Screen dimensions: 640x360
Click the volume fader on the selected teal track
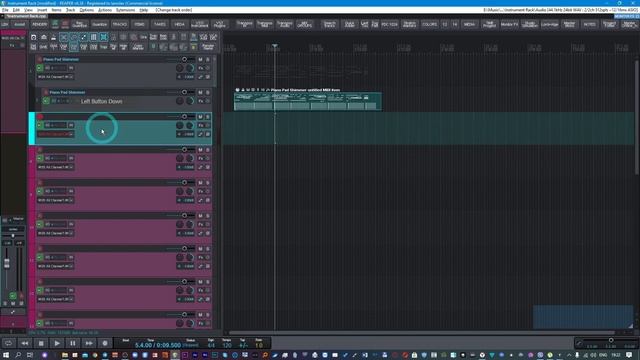click(x=184, y=117)
